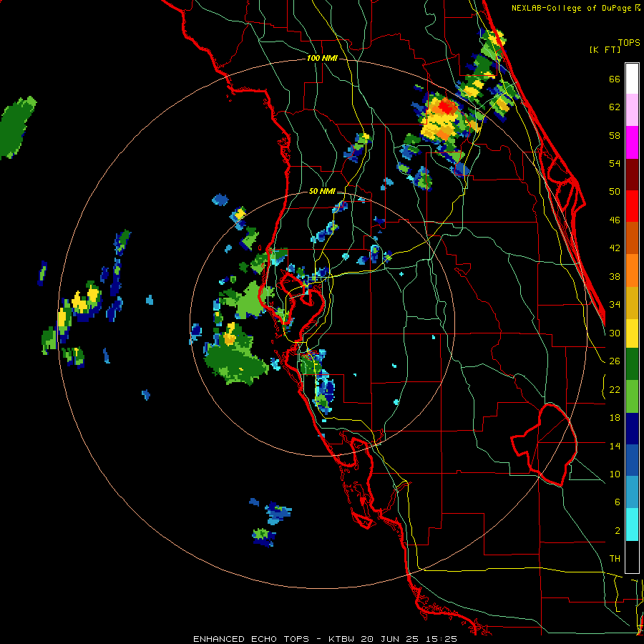Click the bright orange legend swatch

click(632, 270)
